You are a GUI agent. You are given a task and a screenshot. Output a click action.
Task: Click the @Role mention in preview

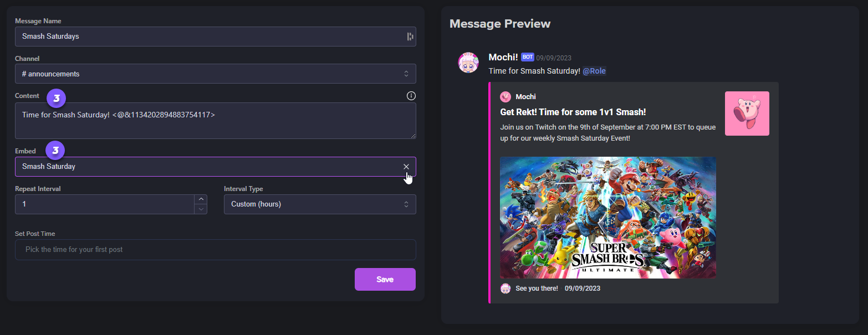click(594, 71)
